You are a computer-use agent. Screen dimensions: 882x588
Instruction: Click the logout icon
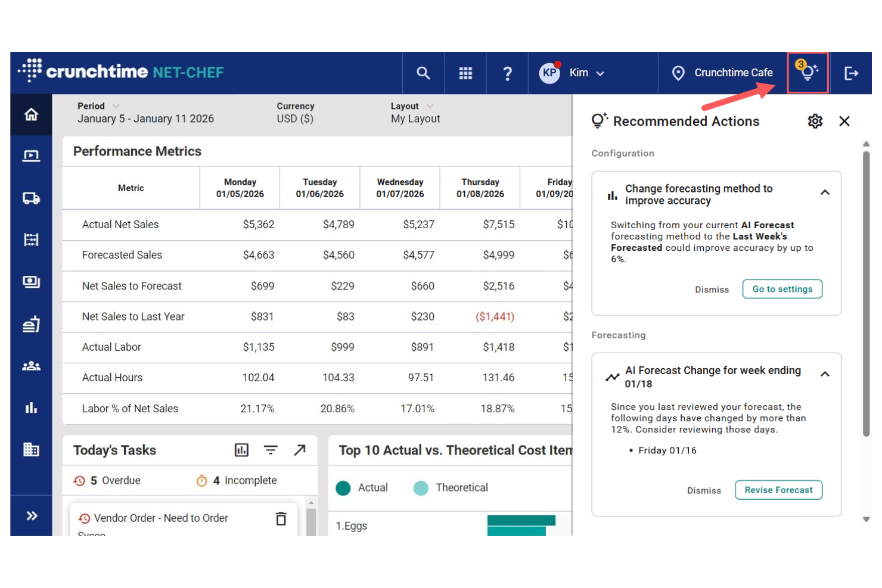pyautogui.click(x=852, y=73)
